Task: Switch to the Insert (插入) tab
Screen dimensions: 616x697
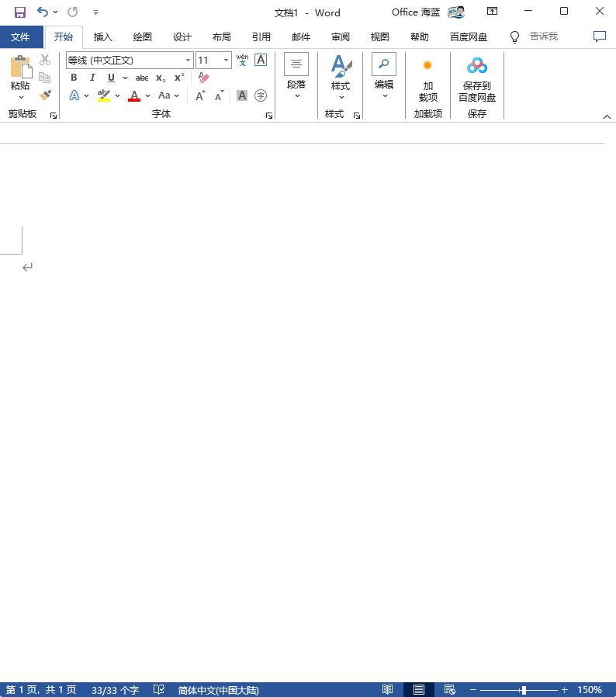Action: tap(102, 37)
